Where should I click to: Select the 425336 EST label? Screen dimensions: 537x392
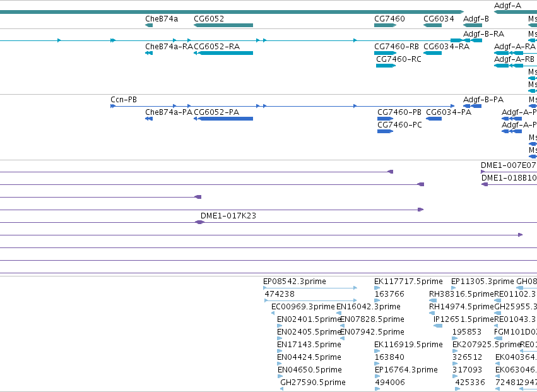tap(470, 383)
